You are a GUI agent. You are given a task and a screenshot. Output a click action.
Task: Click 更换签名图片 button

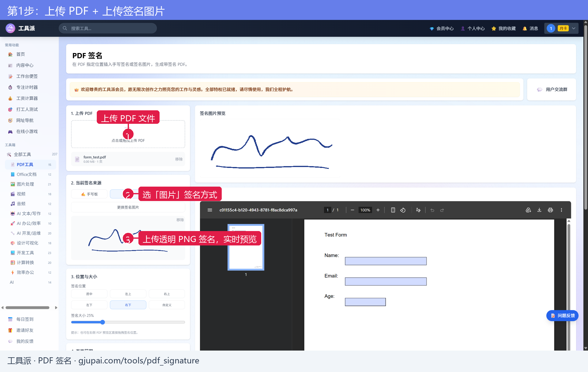tap(128, 207)
